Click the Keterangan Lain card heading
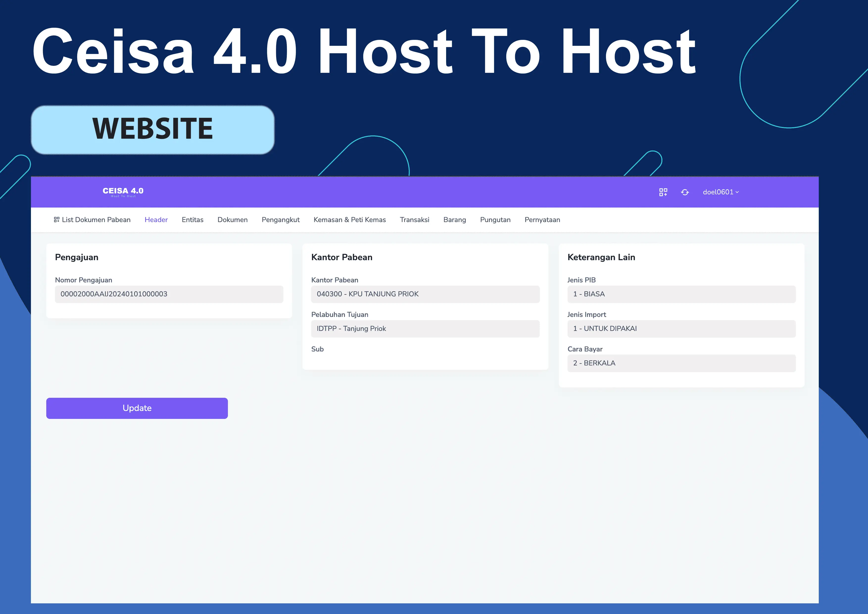Screen dimensions: 868x614 [601, 257]
